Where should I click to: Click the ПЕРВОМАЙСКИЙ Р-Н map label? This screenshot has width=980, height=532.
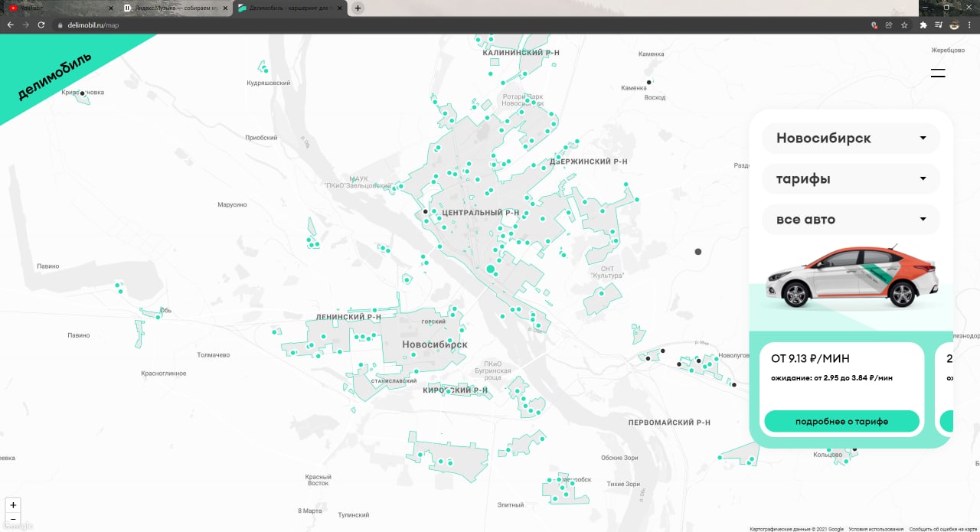669,423
